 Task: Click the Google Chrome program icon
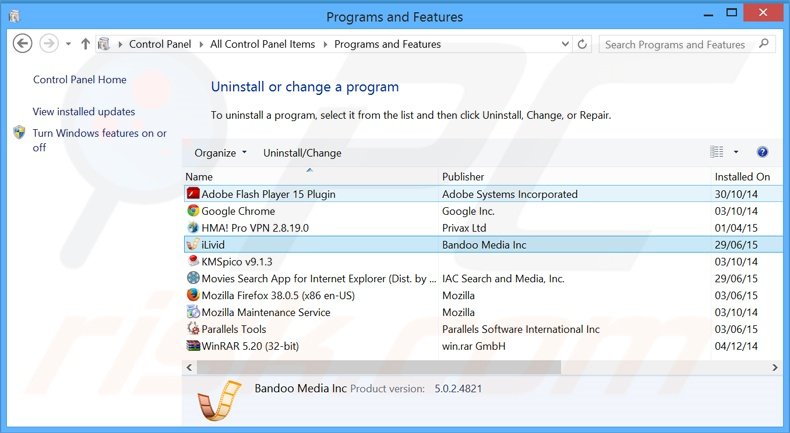tap(193, 211)
